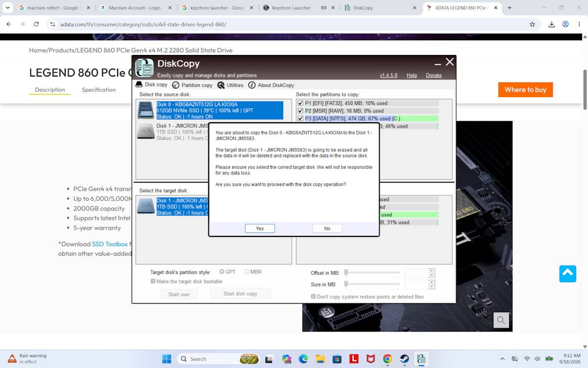Switch to Partition copy tab
588x368 pixels.
[192, 85]
